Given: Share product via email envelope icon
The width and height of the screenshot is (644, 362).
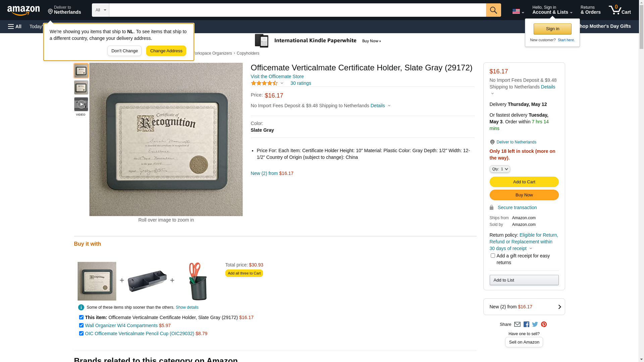Looking at the screenshot, I should tap(517, 324).
